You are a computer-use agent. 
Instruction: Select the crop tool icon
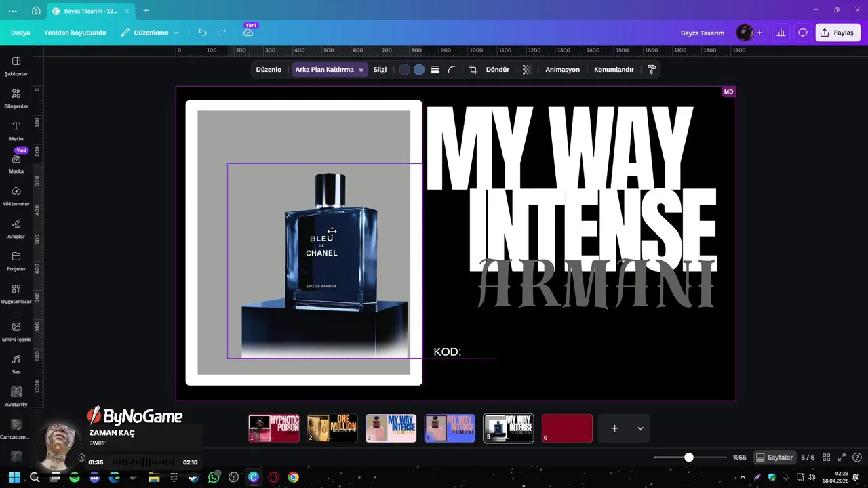pyautogui.click(x=473, y=70)
